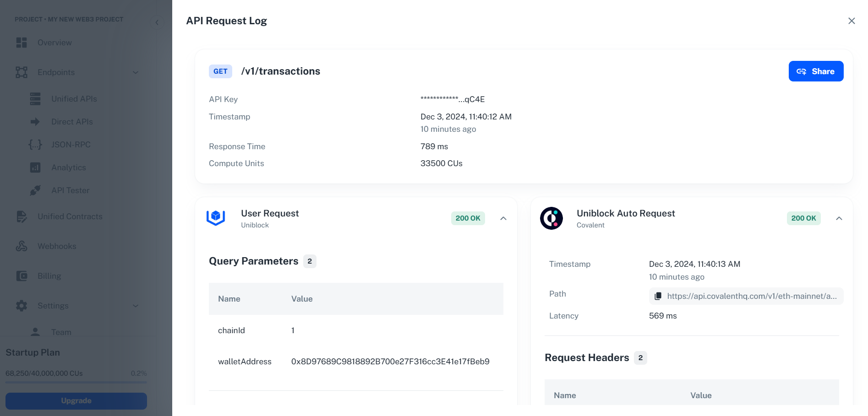Click the Direct APIs arrow icon

click(35, 122)
